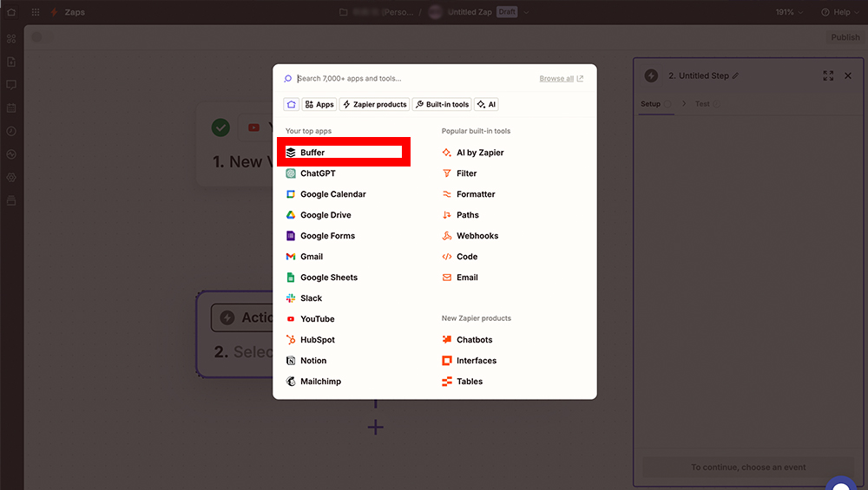The image size is (868, 490).
Task: Open the Setup tab in step panel
Action: [656, 104]
